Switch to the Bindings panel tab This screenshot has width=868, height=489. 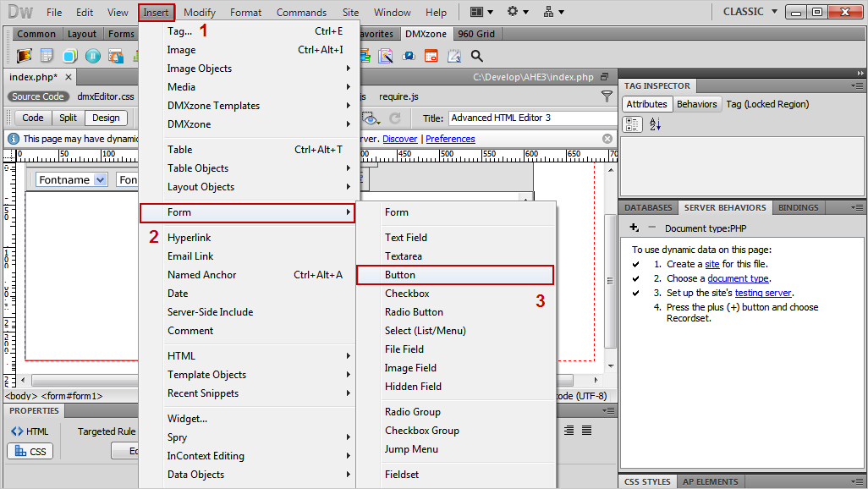coord(799,207)
